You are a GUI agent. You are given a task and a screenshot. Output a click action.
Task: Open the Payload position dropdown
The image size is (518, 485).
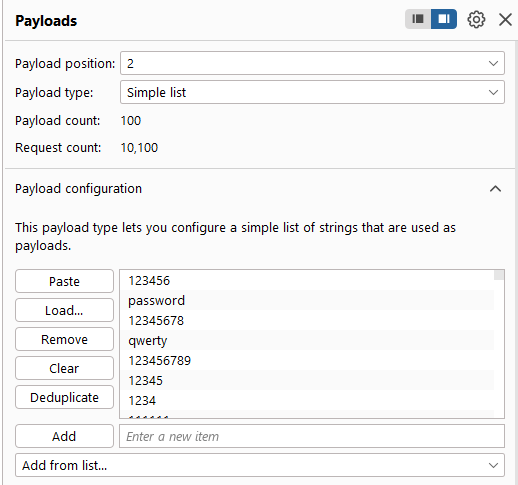click(312, 63)
